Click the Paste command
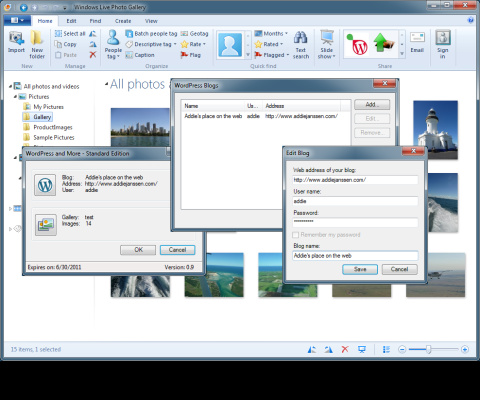 [66, 55]
